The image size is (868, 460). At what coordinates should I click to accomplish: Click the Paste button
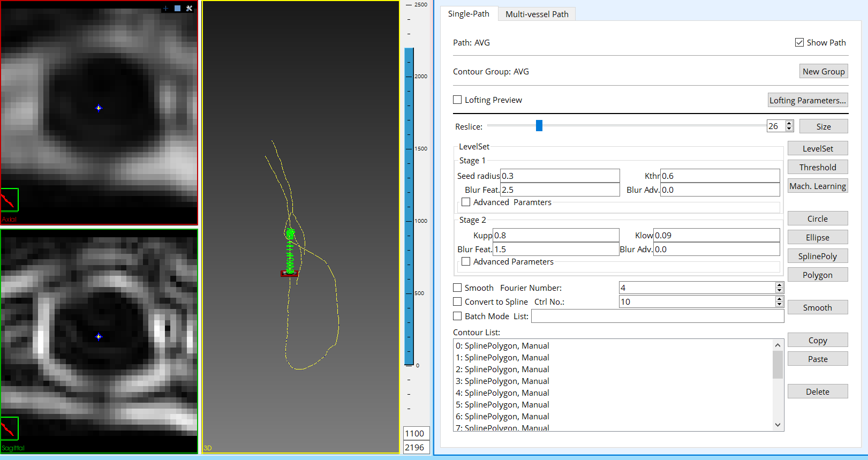pyautogui.click(x=818, y=359)
